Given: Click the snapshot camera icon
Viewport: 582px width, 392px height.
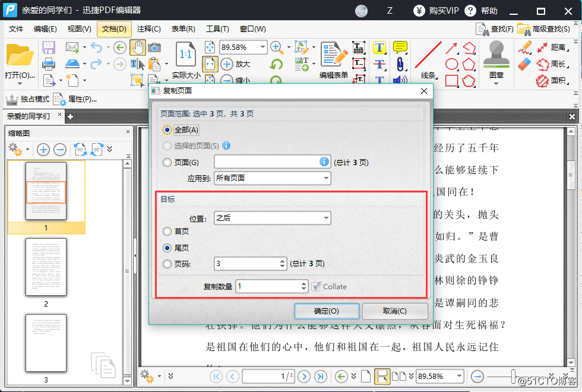Looking at the screenshot, I should [154, 48].
